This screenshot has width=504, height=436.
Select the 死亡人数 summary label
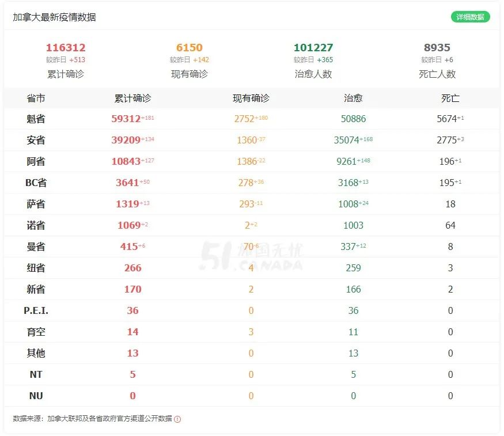pos(437,74)
